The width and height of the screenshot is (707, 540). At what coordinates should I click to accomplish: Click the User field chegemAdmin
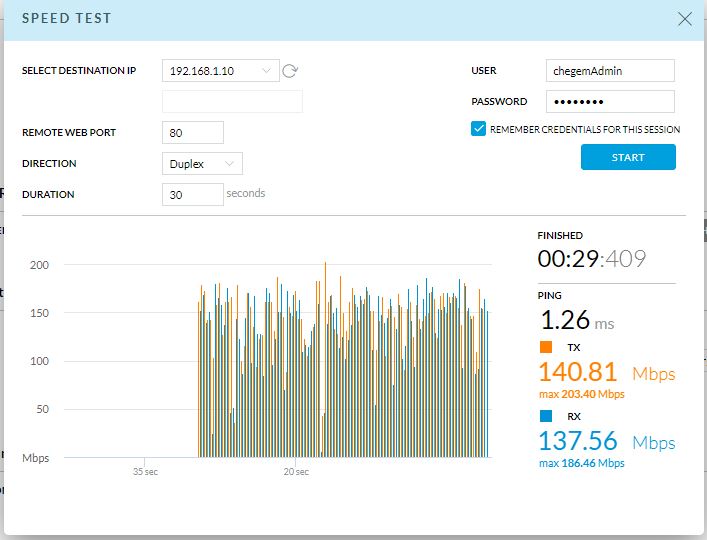[610, 71]
